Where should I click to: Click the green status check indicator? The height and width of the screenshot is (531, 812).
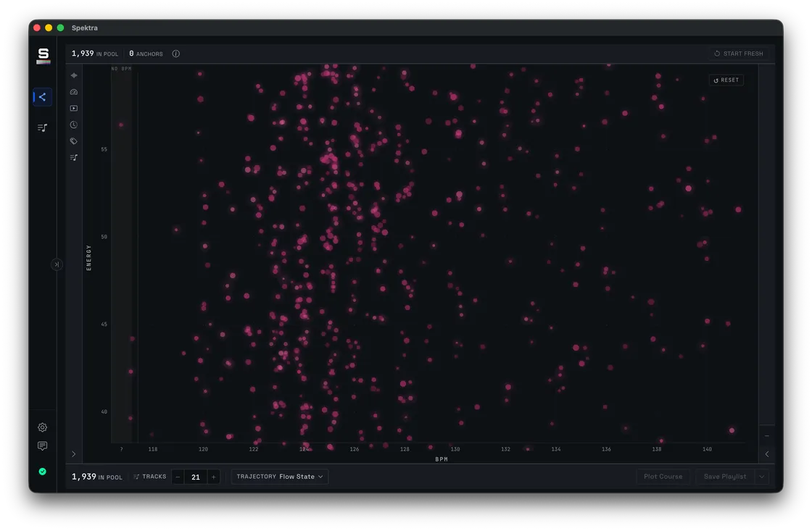[43, 472]
